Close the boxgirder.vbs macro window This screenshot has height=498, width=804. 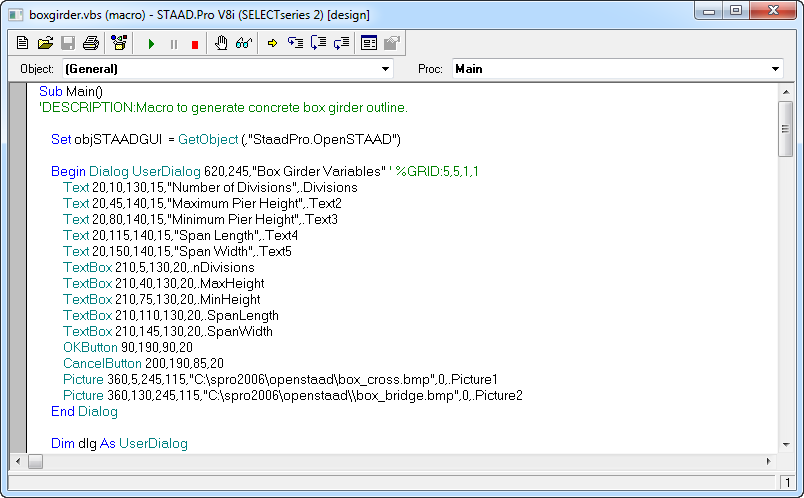(x=774, y=11)
